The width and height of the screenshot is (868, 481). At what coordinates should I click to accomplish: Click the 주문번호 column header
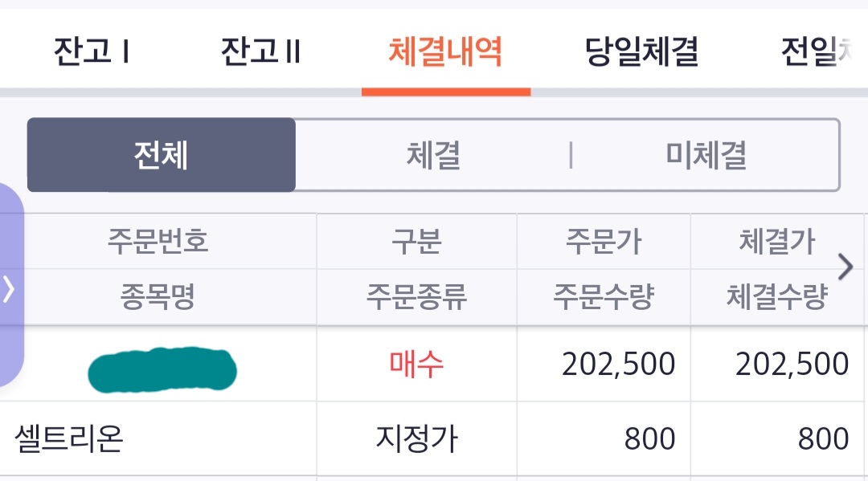(x=158, y=241)
